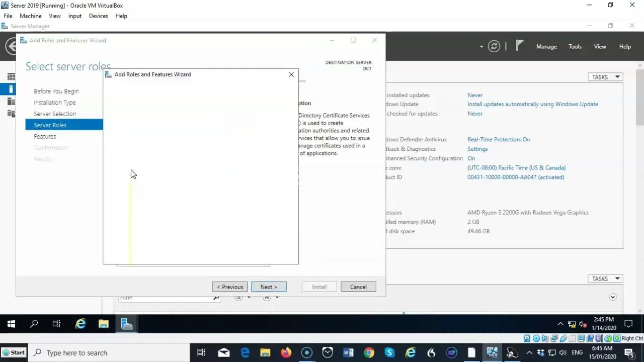Launch Skype from the taskbar
The width and height of the screenshot is (644, 362).
[389, 352]
